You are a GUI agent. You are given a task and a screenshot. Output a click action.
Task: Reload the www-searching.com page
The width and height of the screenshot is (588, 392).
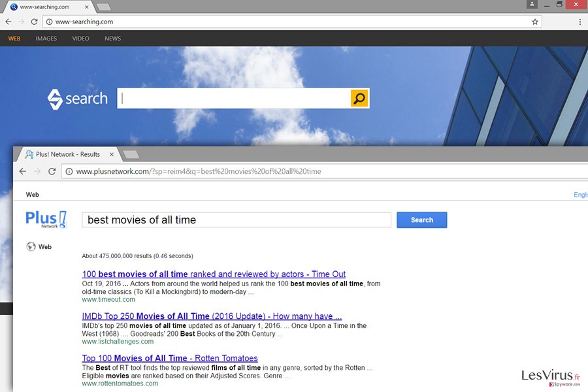tap(34, 22)
